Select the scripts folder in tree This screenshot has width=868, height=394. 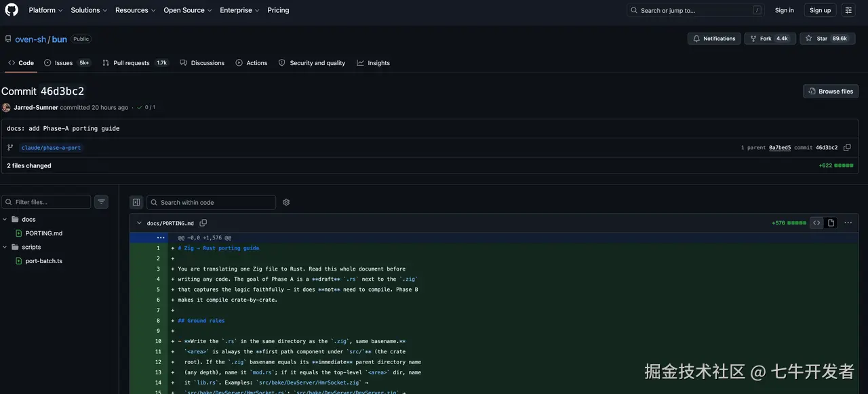pyautogui.click(x=31, y=248)
